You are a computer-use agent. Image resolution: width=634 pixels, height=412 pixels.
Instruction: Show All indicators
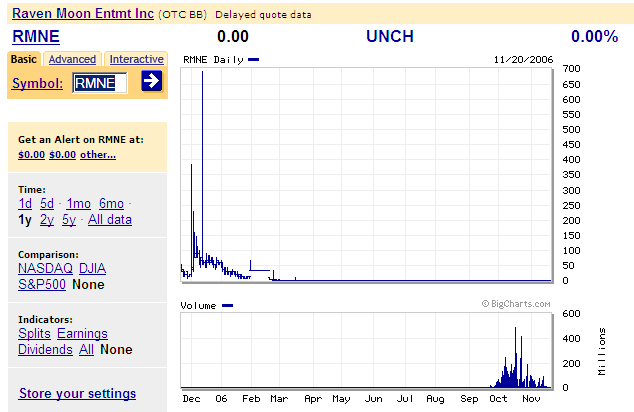pyautogui.click(x=87, y=350)
